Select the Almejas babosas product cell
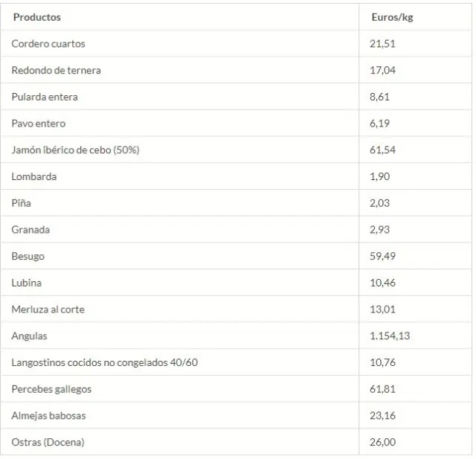 [x=48, y=416]
